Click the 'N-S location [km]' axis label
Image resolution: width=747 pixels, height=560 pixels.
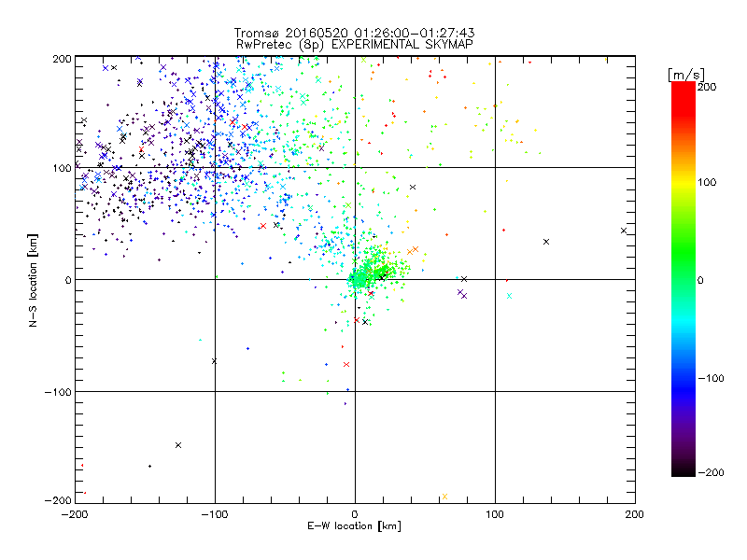click(33, 280)
